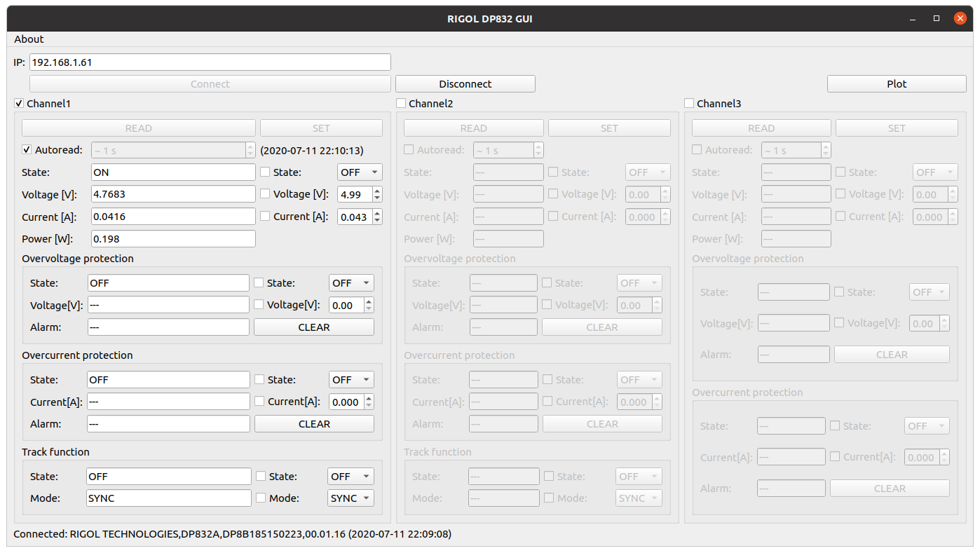The width and height of the screenshot is (980, 553).
Task: Open the Plot window button
Action: [897, 84]
